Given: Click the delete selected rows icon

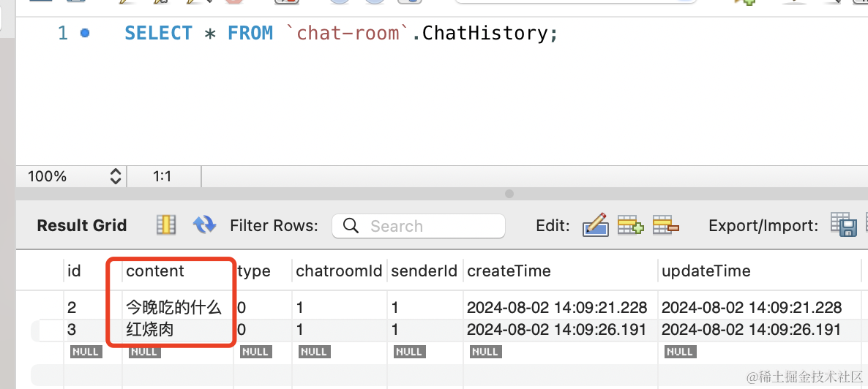Looking at the screenshot, I should pos(666,225).
